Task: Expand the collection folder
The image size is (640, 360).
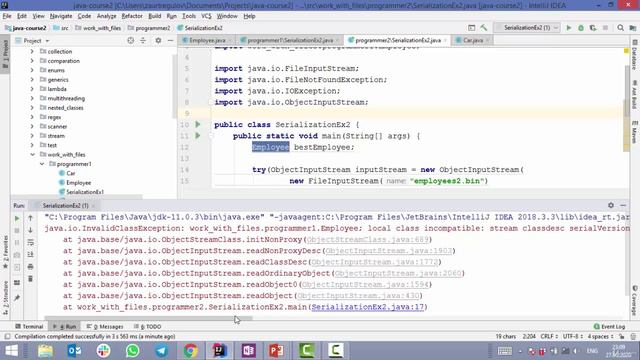Action: tap(32, 51)
